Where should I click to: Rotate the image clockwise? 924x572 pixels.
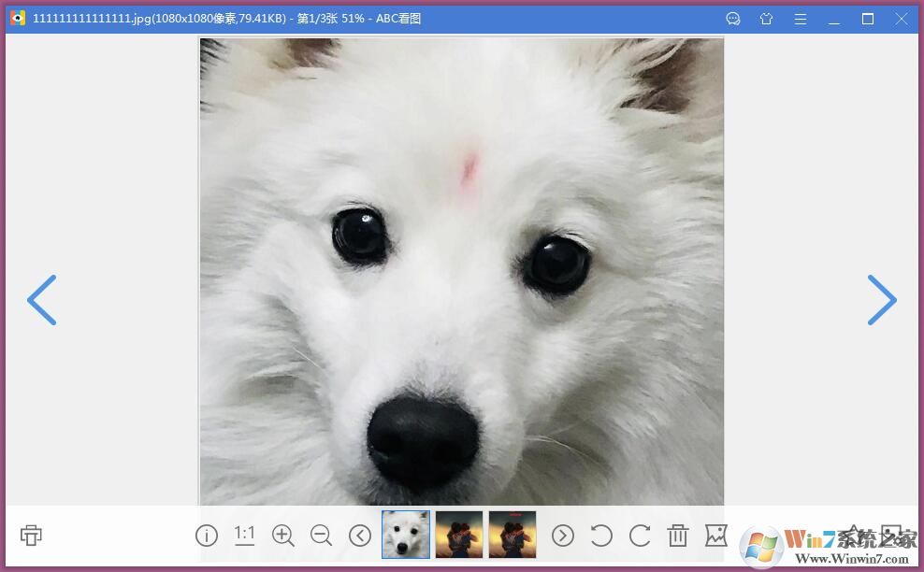[x=640, y=536]
